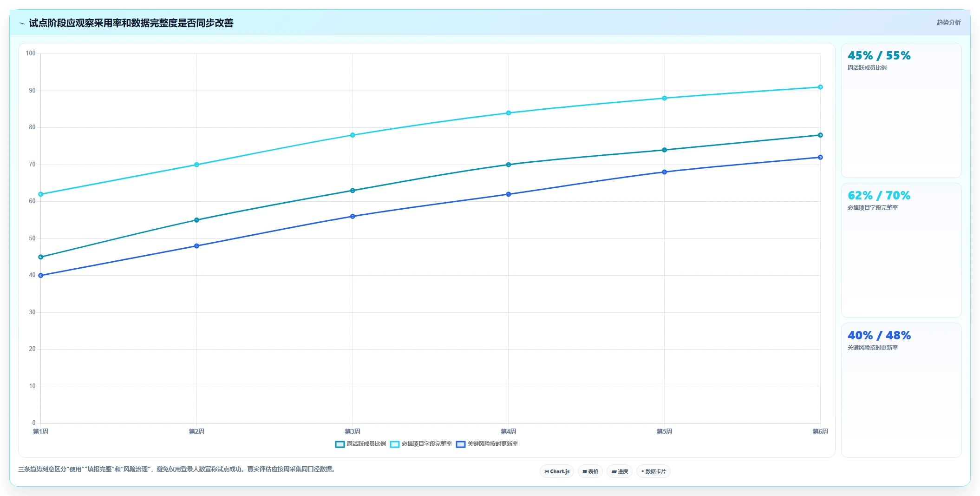The image size is (980, 496).
Task: Select the 第5周 point on the 必填项目字段完整率 line
Action: coord(664,98)
